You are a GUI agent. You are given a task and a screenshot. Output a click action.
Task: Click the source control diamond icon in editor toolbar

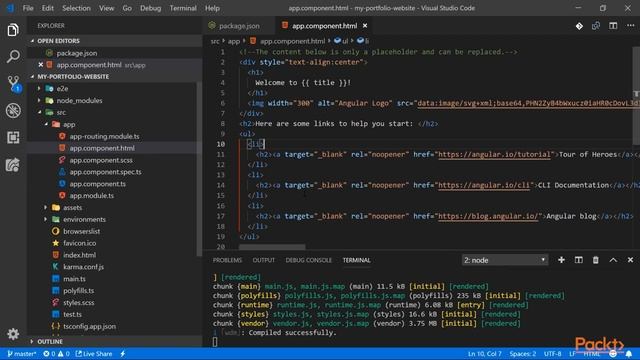click(x=579, y=26)
